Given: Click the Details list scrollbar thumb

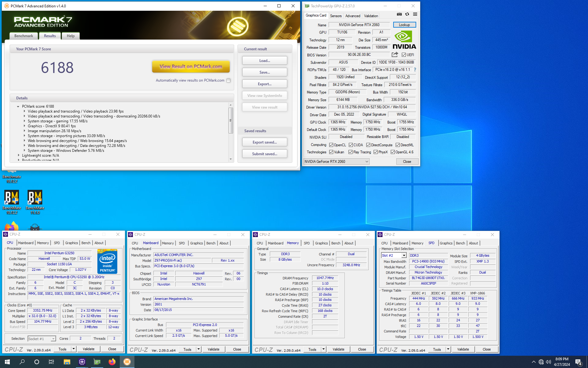Looking at the screenshot, I should pos(231,121).
